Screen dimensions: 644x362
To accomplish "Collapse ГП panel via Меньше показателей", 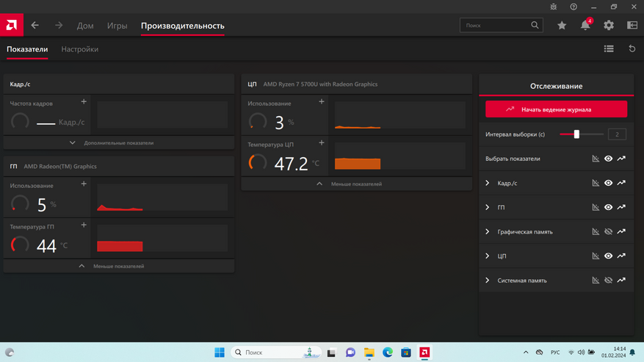I will (x=118, y=267).
